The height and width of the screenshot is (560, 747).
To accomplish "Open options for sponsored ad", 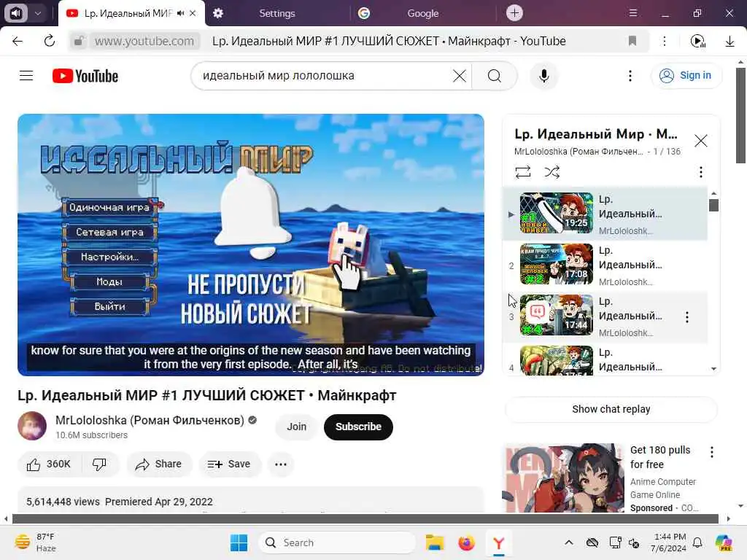I will (711, 452).
